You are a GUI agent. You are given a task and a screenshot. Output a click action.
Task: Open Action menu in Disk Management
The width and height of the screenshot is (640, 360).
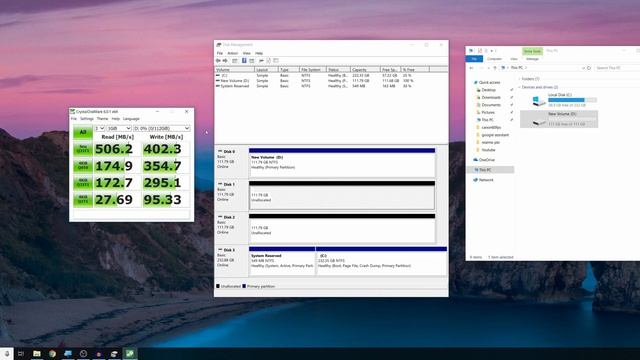pyautogui.click(x=233, y=53)
